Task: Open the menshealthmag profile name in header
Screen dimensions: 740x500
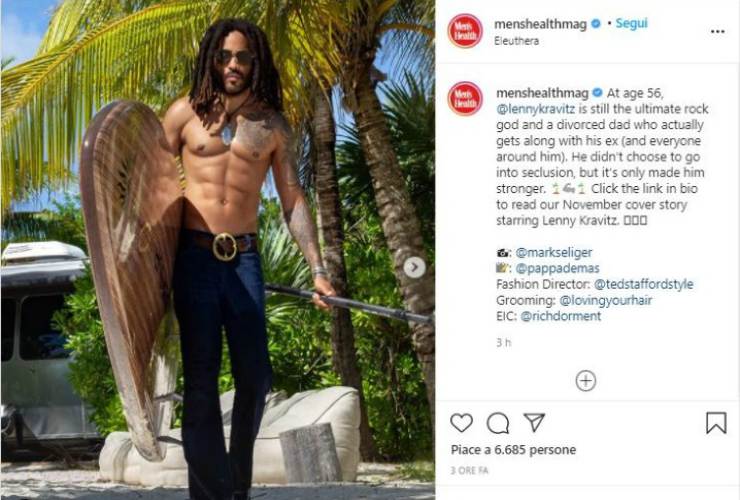Action: click(540, 24)
